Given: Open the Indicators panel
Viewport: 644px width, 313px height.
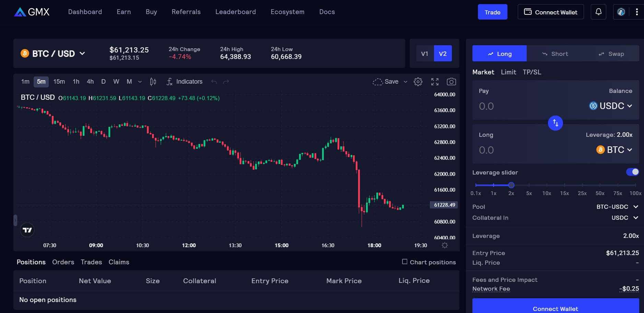Looking at the screenshot, I should pos(185,82).
